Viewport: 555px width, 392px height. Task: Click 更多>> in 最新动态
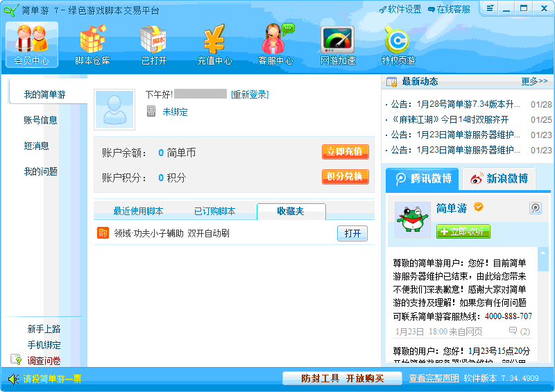click(x=534, y=81)
